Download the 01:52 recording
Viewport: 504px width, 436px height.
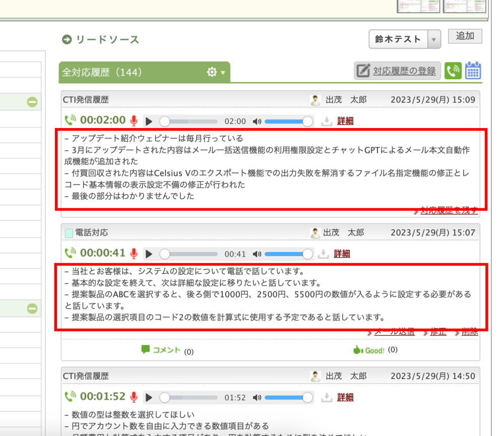[x=327, y=397]
